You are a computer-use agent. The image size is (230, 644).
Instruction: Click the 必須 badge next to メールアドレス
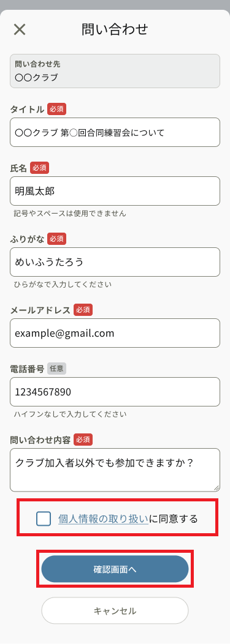pyautogui.click(x=83, y=310)
